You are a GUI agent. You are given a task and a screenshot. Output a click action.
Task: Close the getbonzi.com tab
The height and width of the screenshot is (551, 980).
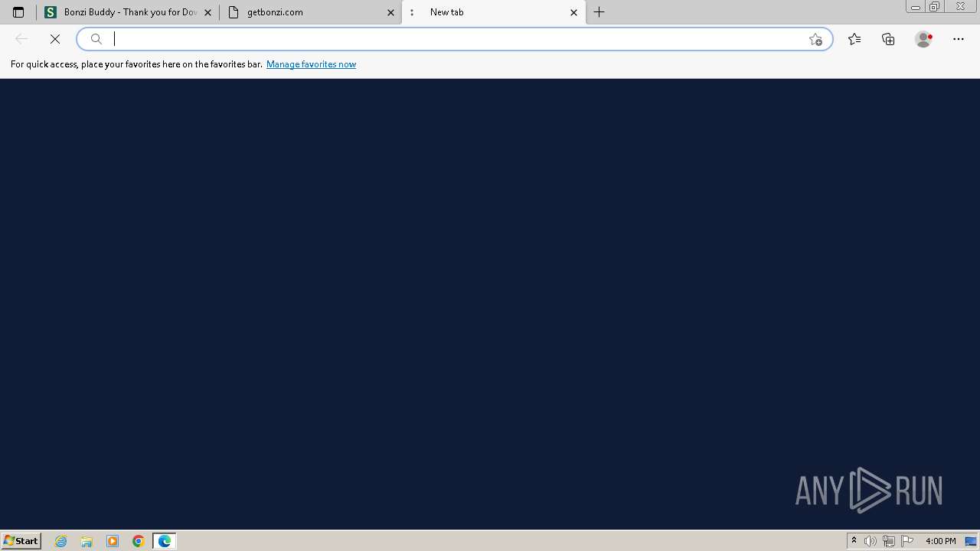[x=390, y=12]
